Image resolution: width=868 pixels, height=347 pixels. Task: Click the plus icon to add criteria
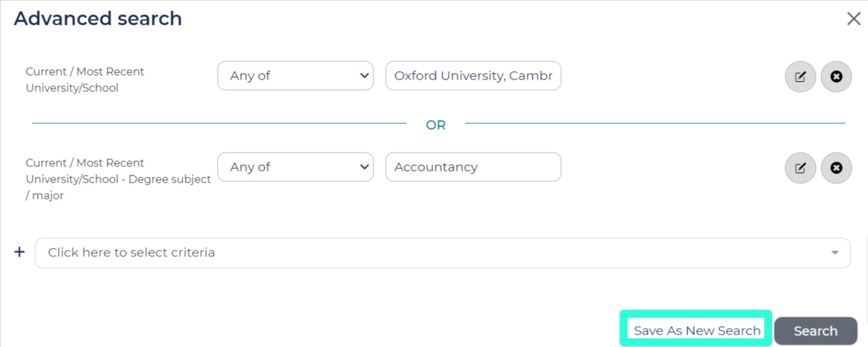pyautogui.click(x=20, y=252)
